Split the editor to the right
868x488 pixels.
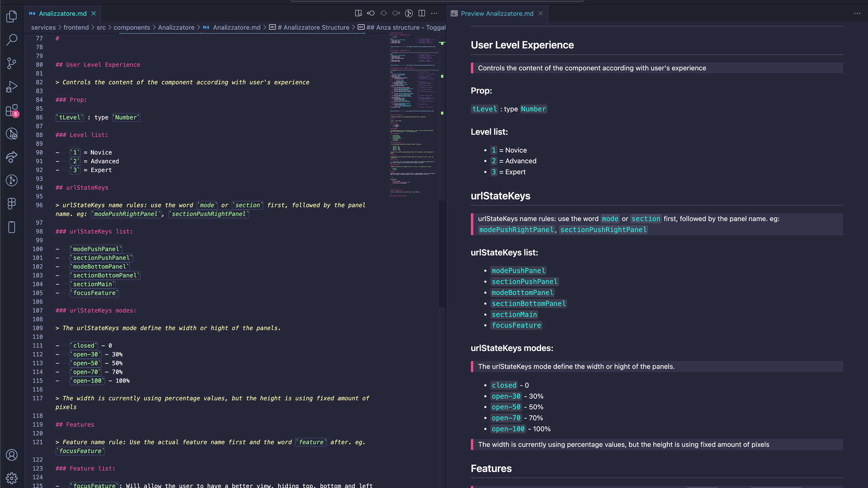point(422,14)
